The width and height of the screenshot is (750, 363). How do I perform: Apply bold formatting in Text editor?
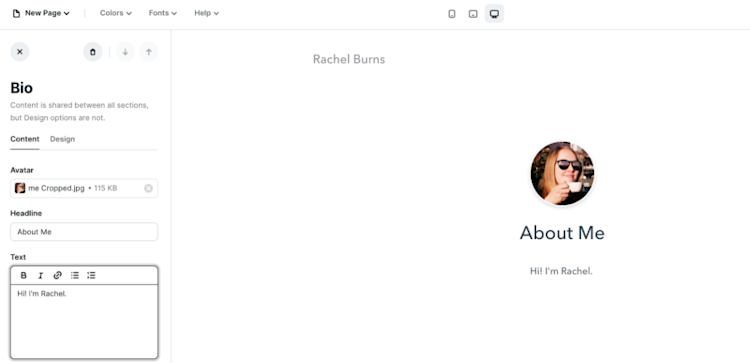click(x=23, y=275)
